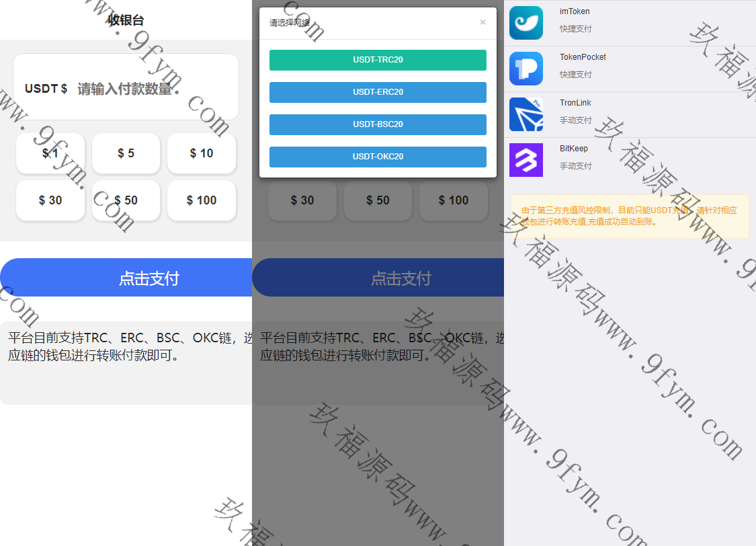Select the $30 quick amount
Screen dimensions: 756x546
pyautogui.click(x=50, y=200)
